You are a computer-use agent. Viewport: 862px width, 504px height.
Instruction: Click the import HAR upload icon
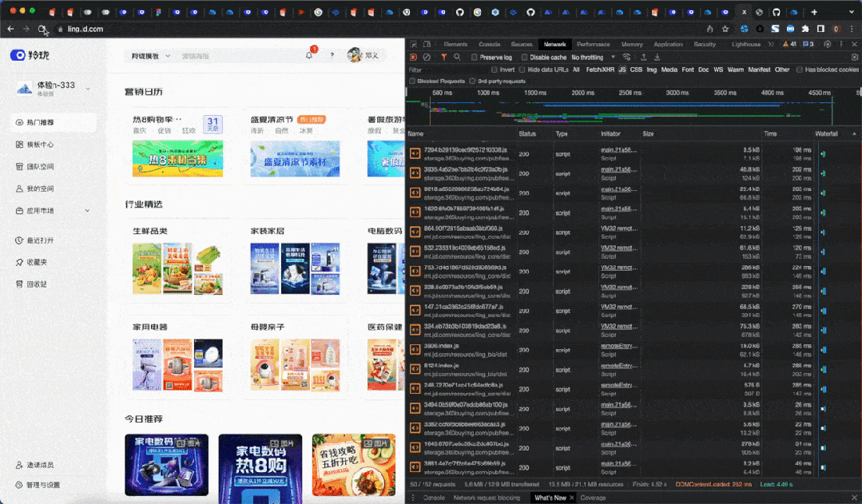(644, 58)
